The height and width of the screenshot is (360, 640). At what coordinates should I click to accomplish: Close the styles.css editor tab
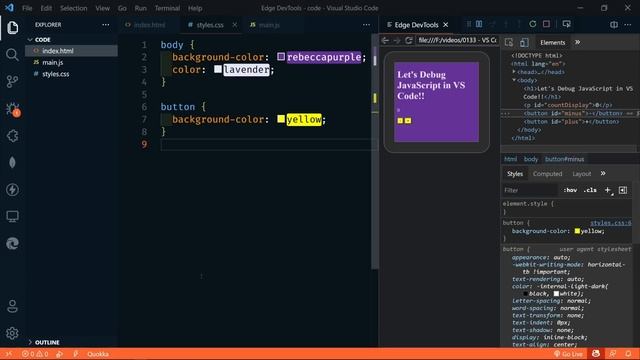(234, 25)
